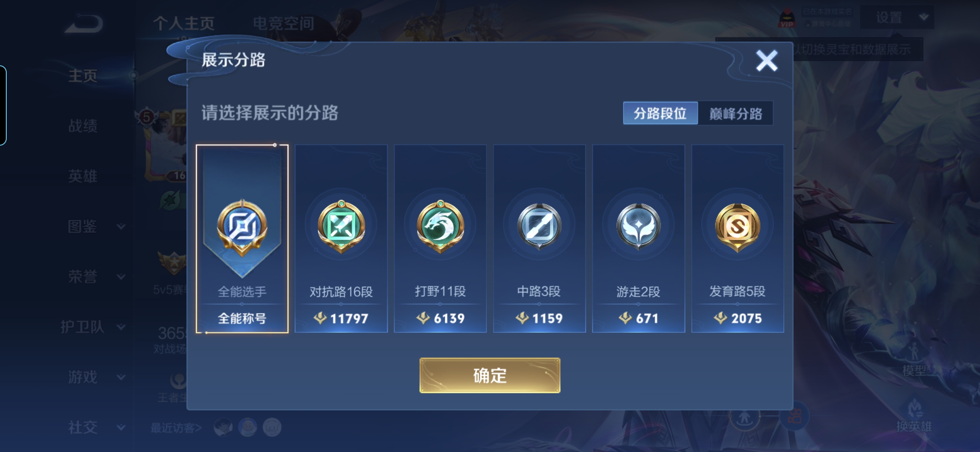Expand the 图鉴 sidebar chevron
Image resolution: width=980 pixels, height=452 pixels.
121,226
